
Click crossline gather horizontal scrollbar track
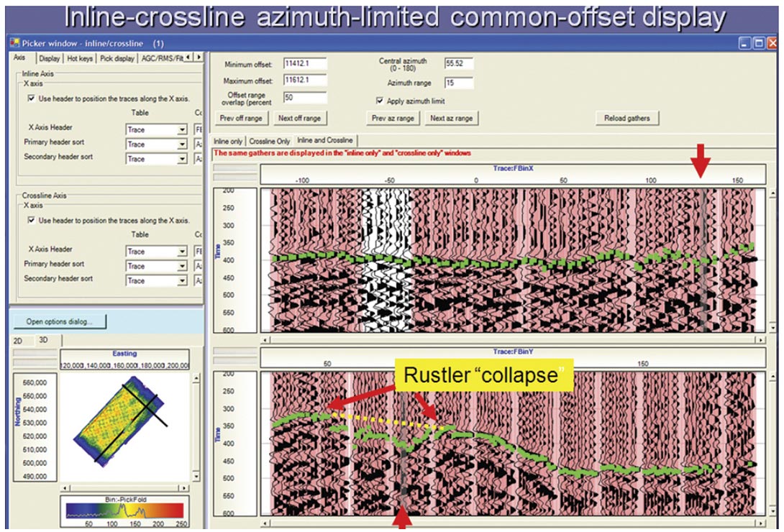513,523
